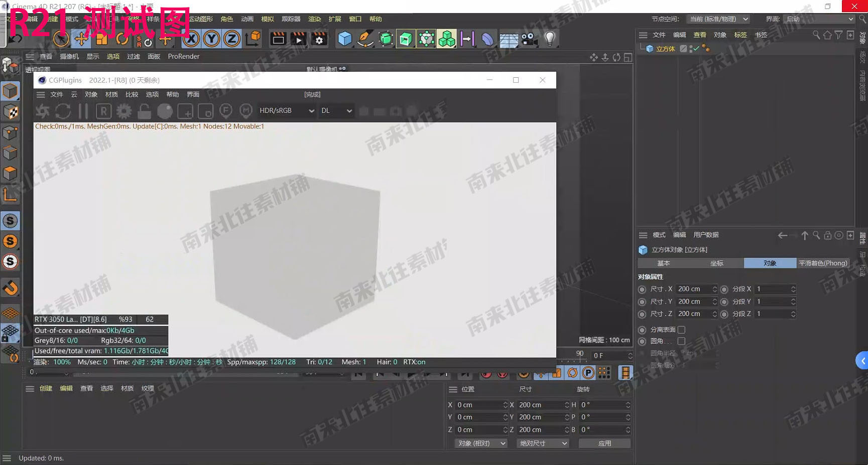Open 平滑着色(Phong) tab
The height and width of the screenshot is (465, 868).
pyautogui.click(x=823, y=263)
